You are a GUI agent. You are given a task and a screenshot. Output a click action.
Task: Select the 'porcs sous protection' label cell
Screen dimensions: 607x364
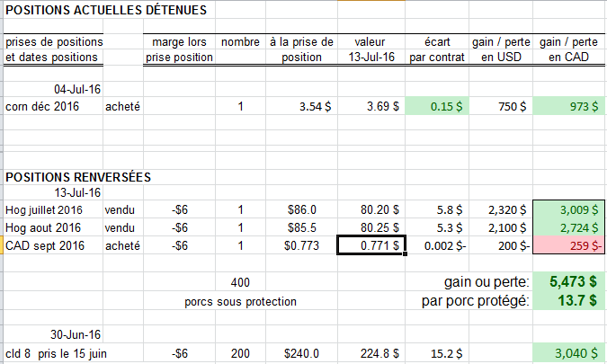(x=240, y=301)
